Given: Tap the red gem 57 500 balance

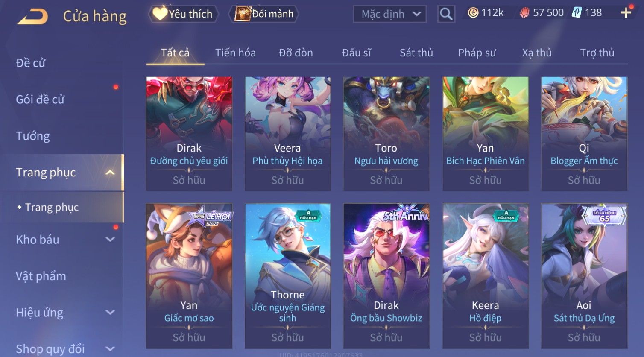Looking at the screenshot, I should (x=542, y=13).
